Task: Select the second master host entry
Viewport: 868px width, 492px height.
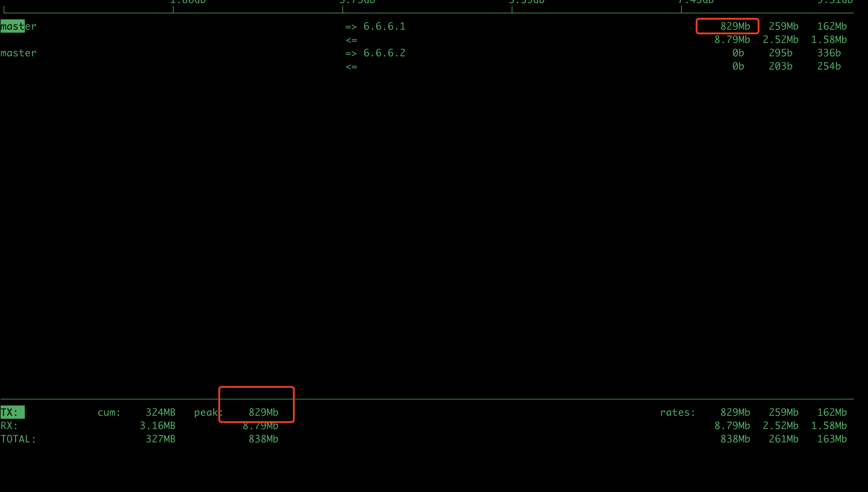Action: pyautogui.click(x=18, y=53)
